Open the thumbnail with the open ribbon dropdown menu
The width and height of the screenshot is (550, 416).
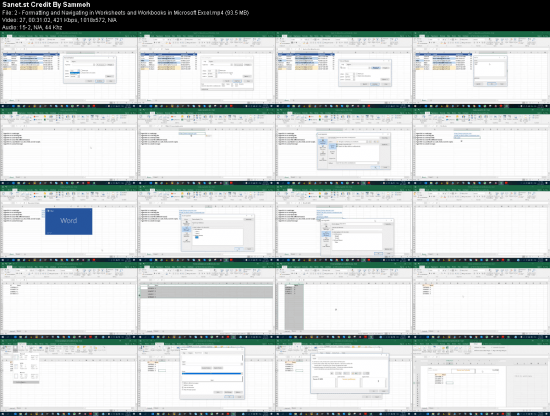(x=69, y=377)
